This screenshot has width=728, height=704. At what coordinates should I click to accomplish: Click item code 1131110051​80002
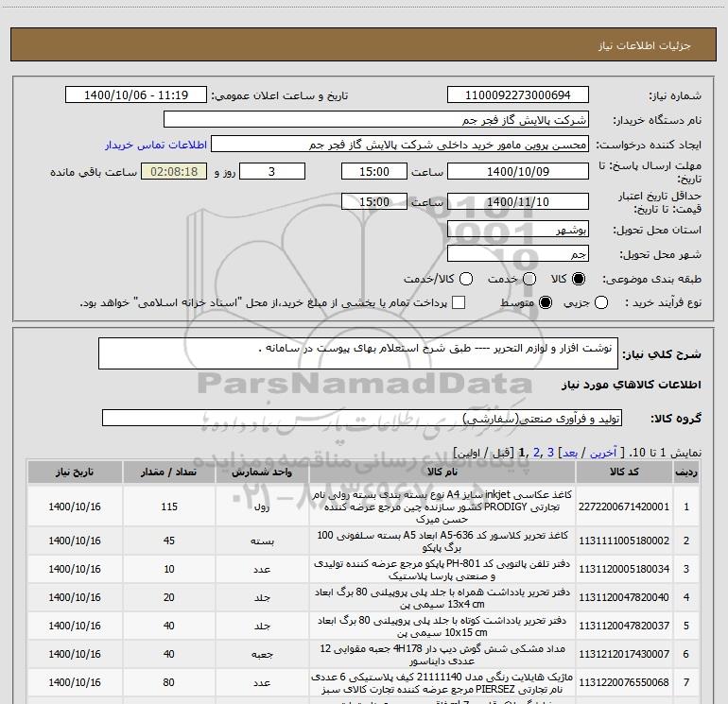pos(624,541)
